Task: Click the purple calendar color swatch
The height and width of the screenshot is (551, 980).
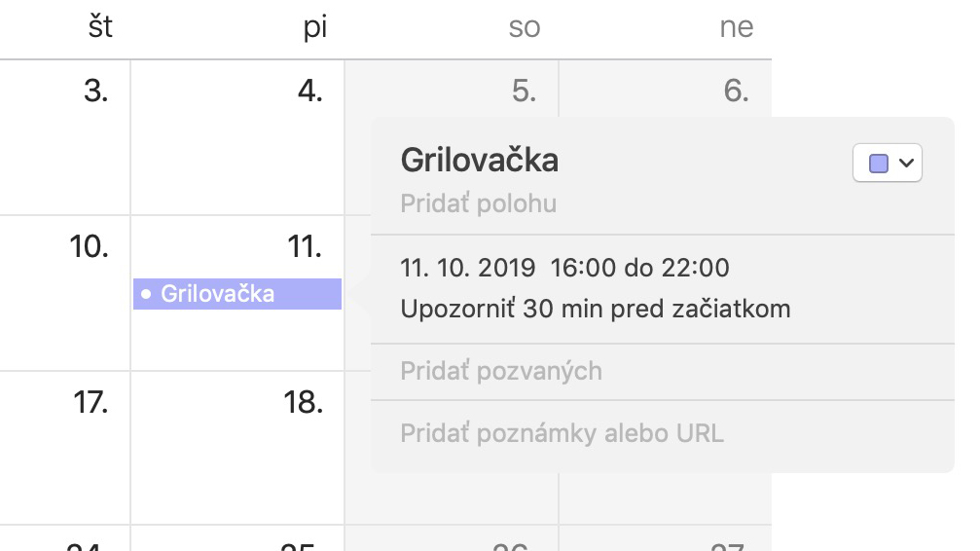Action: (878, 164)
